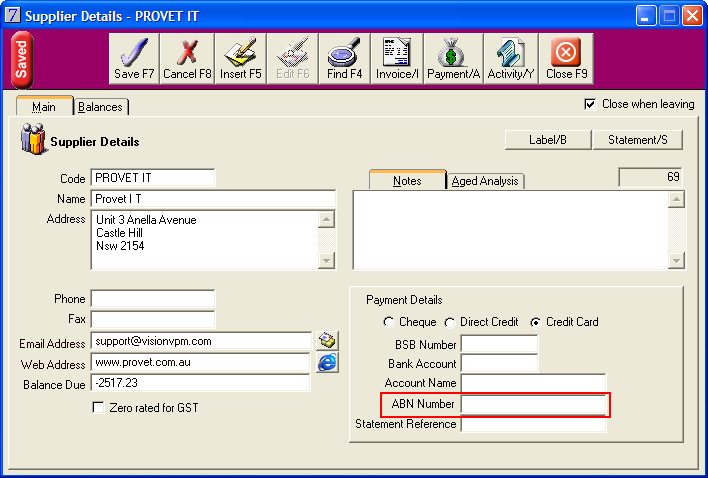The width and height of the screenshot is (708, 478).
Task: Open the Invoice/I toolbar button
Action: coord(397,59)
